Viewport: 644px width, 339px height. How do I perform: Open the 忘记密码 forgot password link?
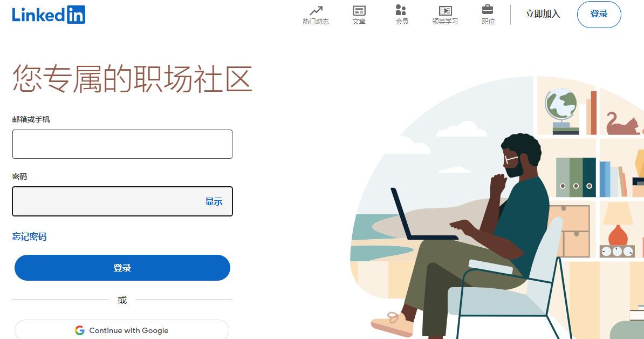point(29,236)
